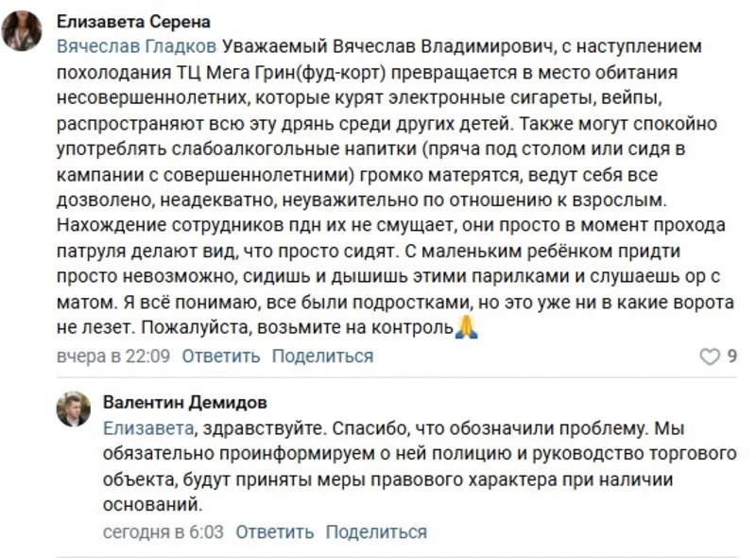Image resolution: width=756 pixels, height=558 pixels.
Task: Follow the Вячеслав Гладков mention link
Action: [x=137, y=45]
